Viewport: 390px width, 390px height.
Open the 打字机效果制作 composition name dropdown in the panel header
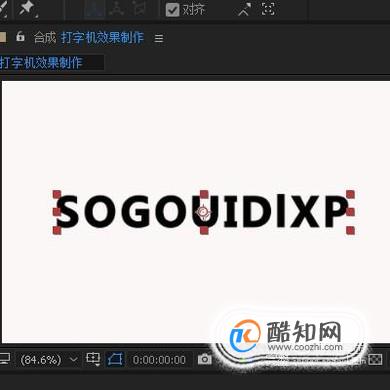[102, 37]
